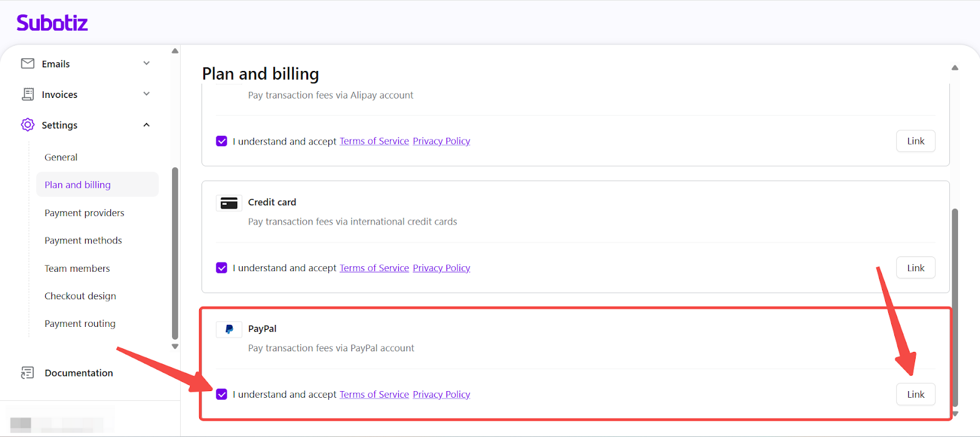Open Checkout design settings
The width and height of the screenshot is (980, 437).
pyautogui.click(x=80, y=296)
